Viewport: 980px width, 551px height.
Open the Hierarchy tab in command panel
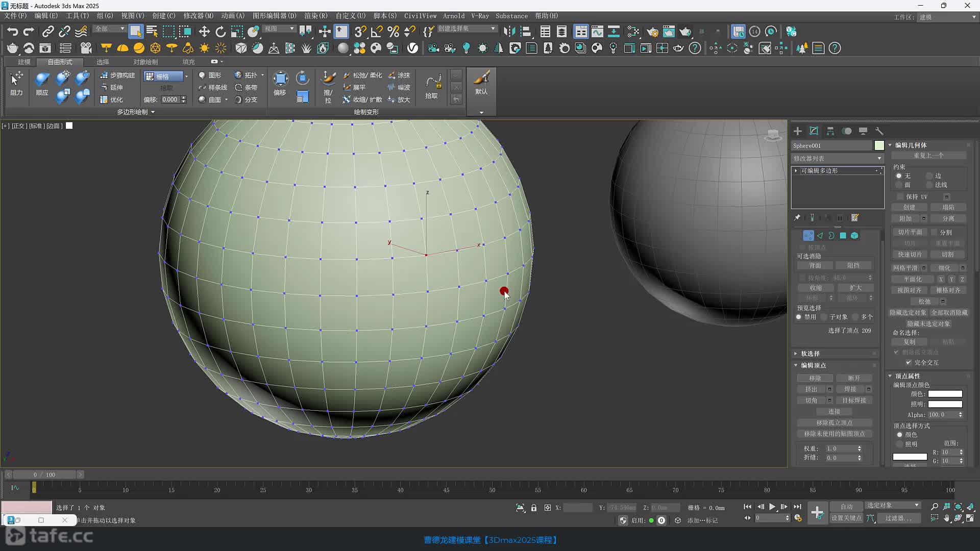pyautogui.click(x=830, y=131)
